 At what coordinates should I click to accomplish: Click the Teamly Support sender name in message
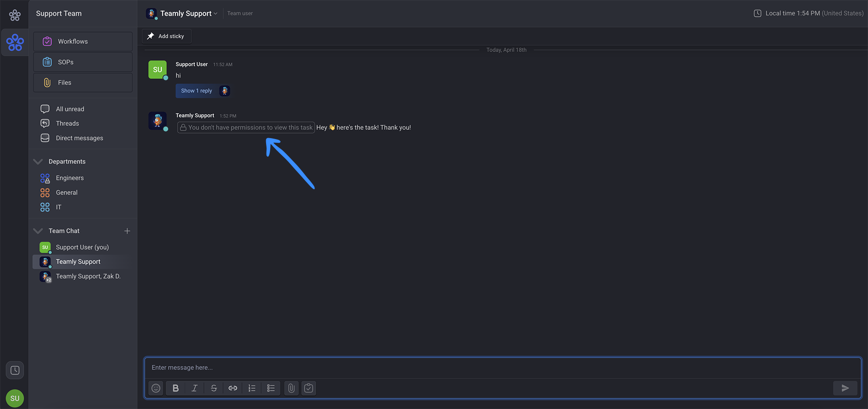tap(195, 115)
